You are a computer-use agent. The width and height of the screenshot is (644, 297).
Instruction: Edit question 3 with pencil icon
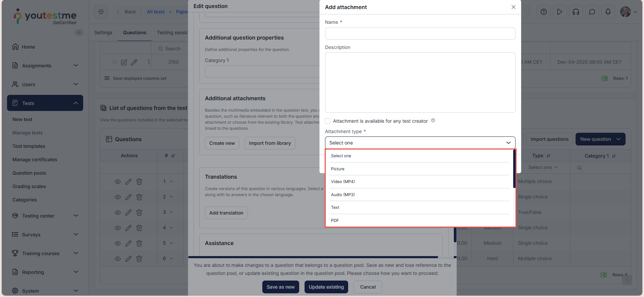128,213
